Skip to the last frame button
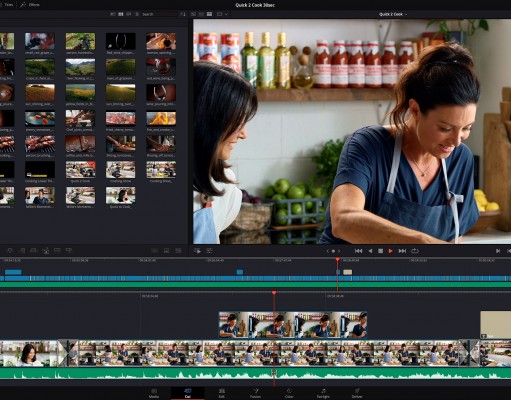This screenshot has height=400, width=511. pos(402,251)
